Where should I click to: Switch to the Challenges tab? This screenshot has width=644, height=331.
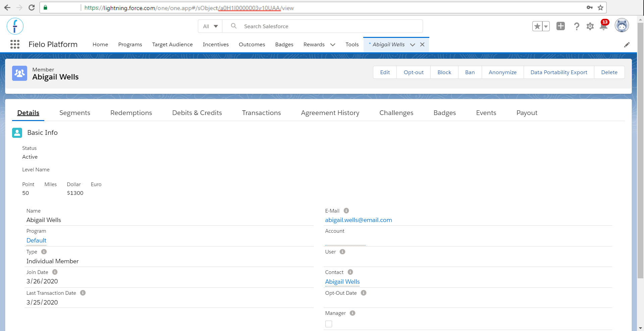396,113
